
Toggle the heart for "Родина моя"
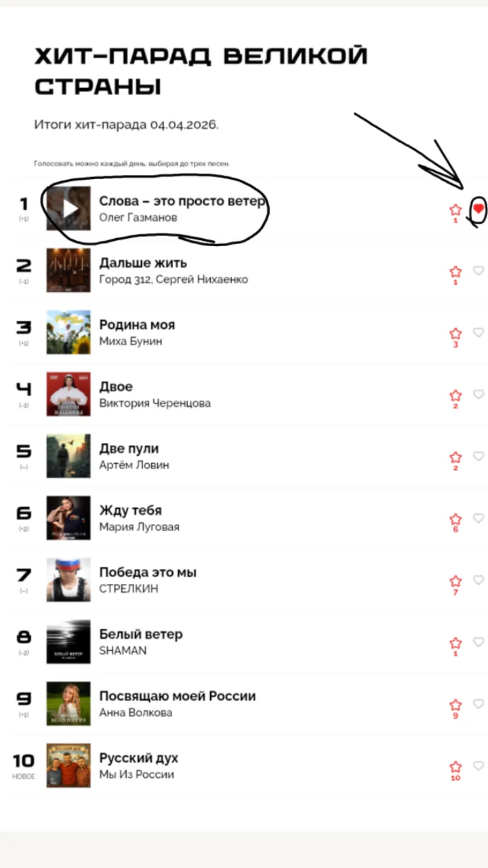pyautogui.click(x=479, y=332)
